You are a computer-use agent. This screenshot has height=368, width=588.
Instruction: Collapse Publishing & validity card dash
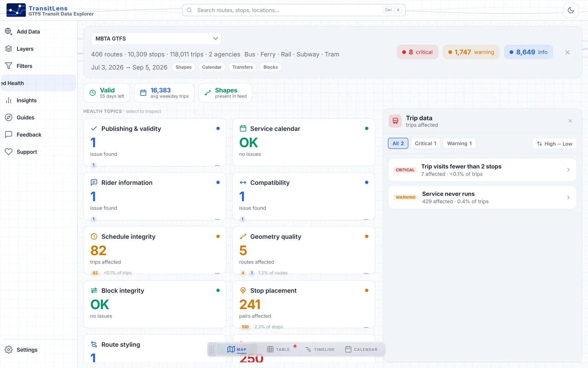click(x=217, y=166)
